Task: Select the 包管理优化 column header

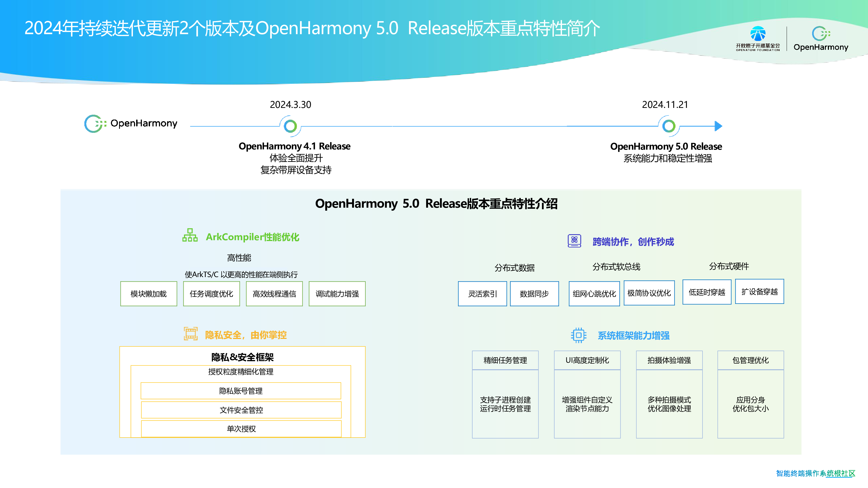Action: coord(750,360)
